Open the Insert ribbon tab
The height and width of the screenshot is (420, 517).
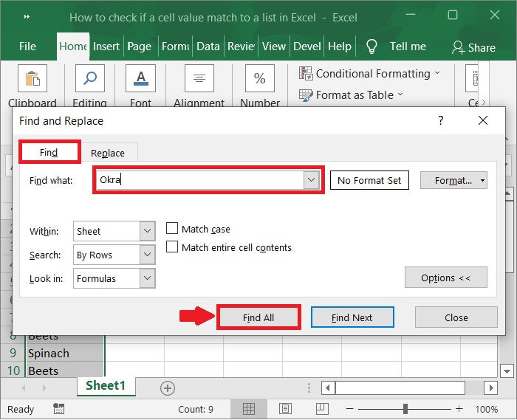[106, 47]
